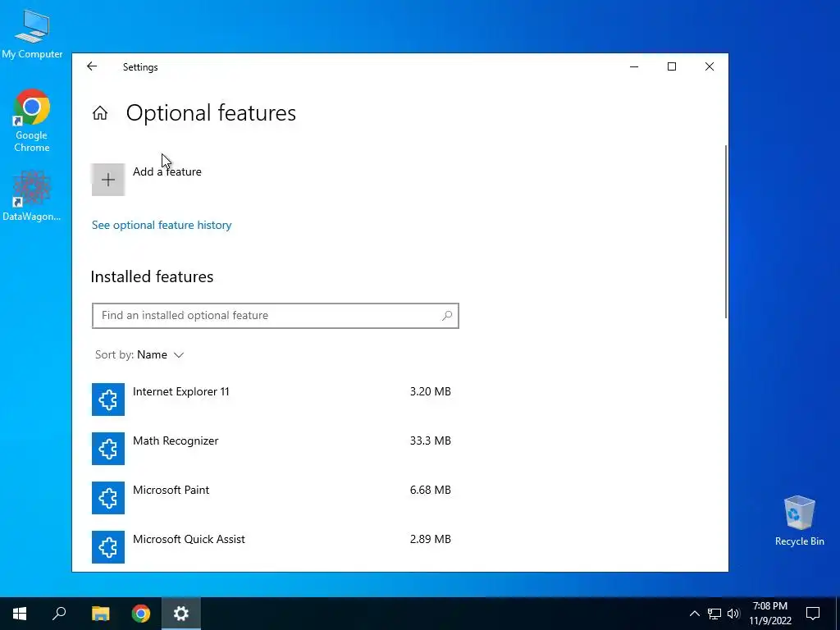The width and height of the screenshot is (840, 630).
Task: Select the Internet Explorer 11 entry text
Action: coord(181,391)
